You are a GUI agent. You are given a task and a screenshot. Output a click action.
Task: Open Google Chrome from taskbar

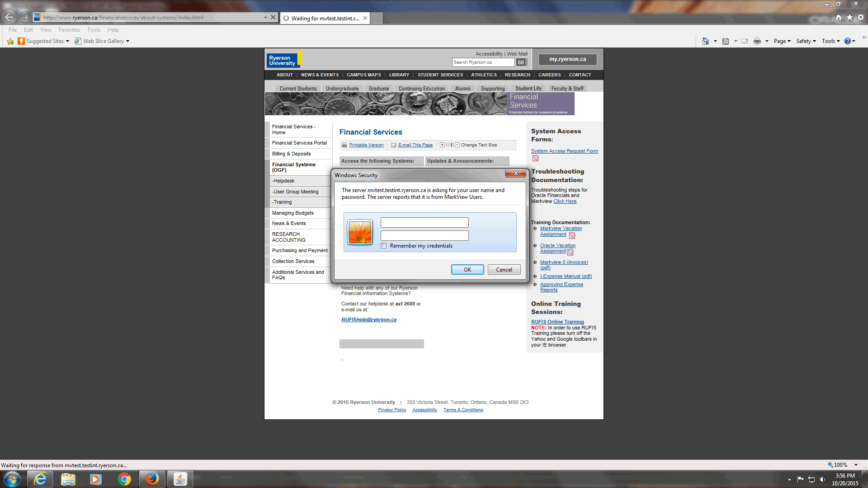point(124,479)
